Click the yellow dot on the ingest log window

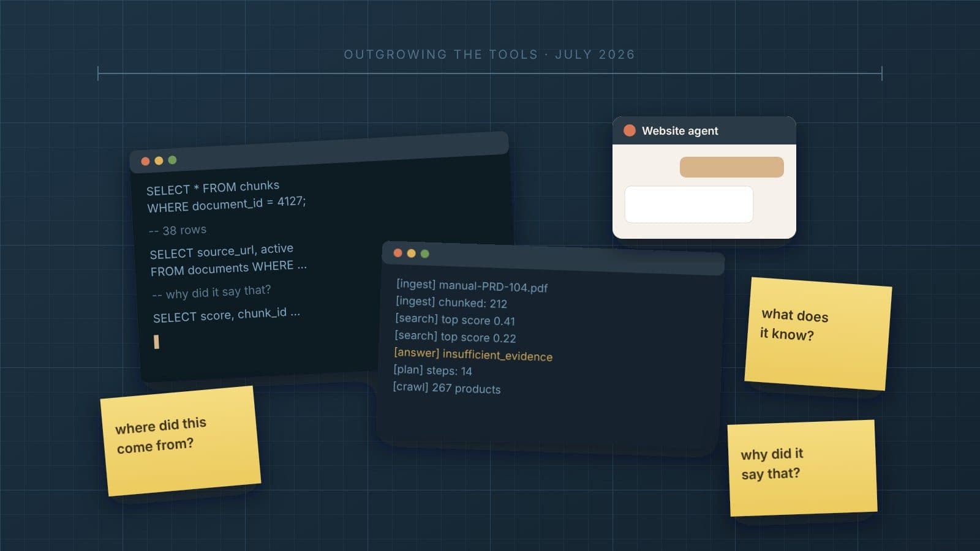(411, 253)
